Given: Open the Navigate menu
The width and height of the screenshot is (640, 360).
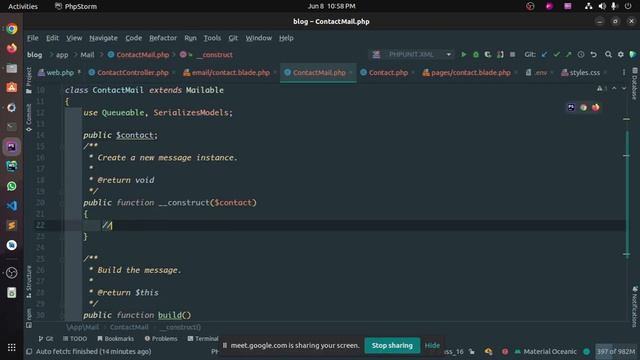Looking at the screenshot, I should [x=103, y=38].
